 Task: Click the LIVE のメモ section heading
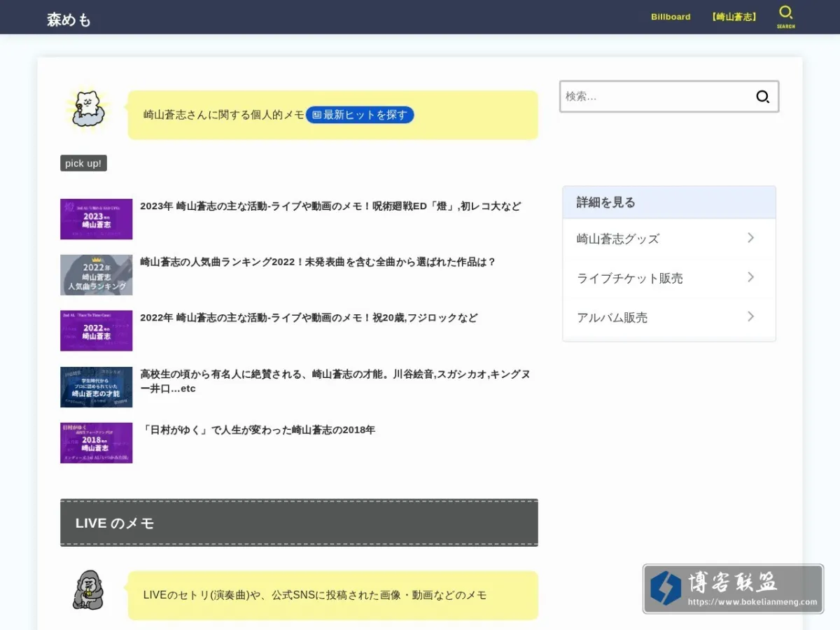tap(299, 523)
